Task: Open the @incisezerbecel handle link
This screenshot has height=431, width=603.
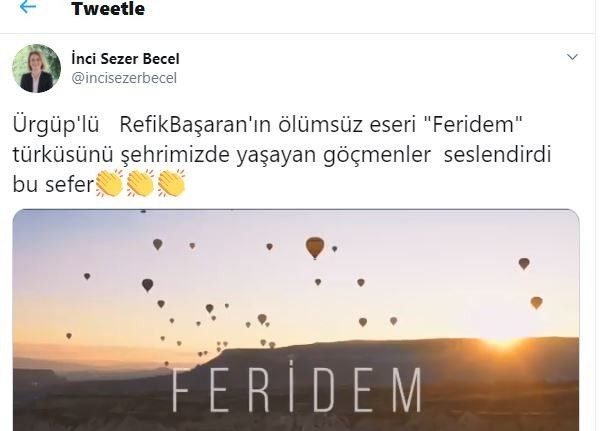Action: 124,78
